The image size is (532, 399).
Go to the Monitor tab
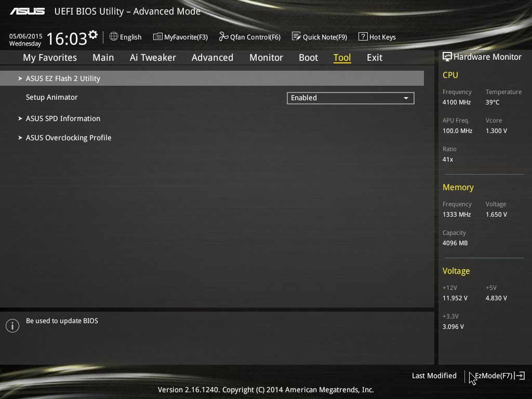pos(266,58)
